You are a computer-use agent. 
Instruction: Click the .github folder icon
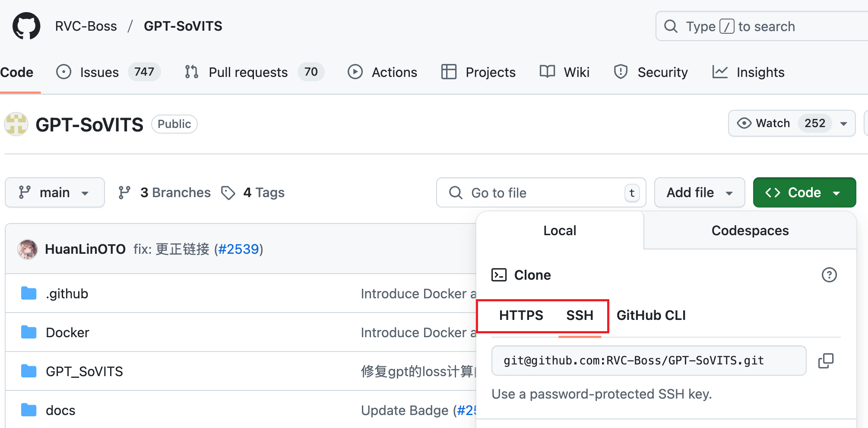[29, 293]
